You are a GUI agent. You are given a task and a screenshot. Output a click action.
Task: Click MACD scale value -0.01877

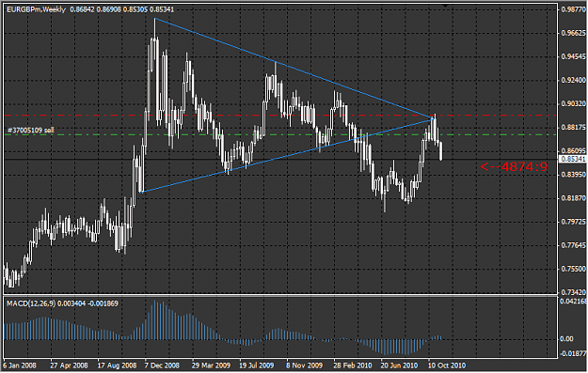point(573,353)
